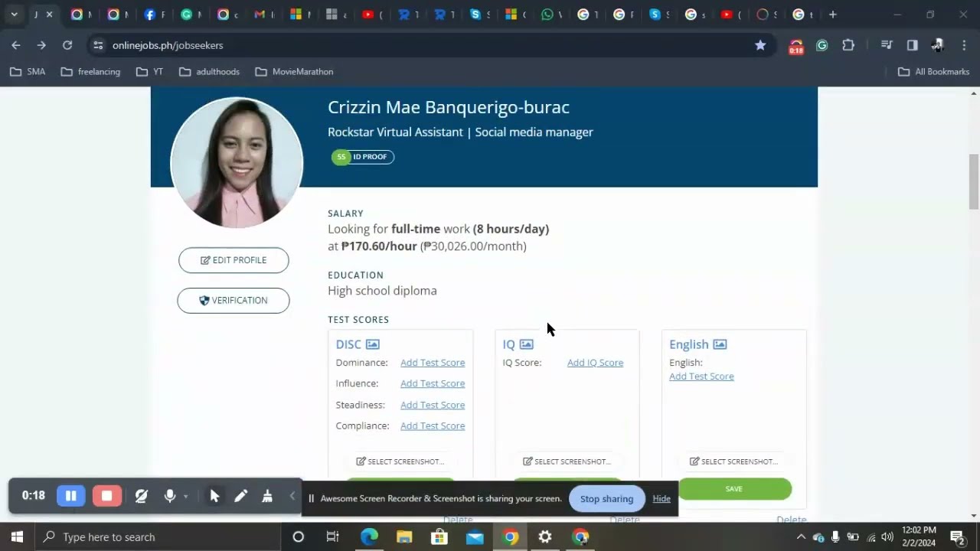Screen dimensions: 980x551
Task: Click Add IQ Score link
Action: [595, 363]
